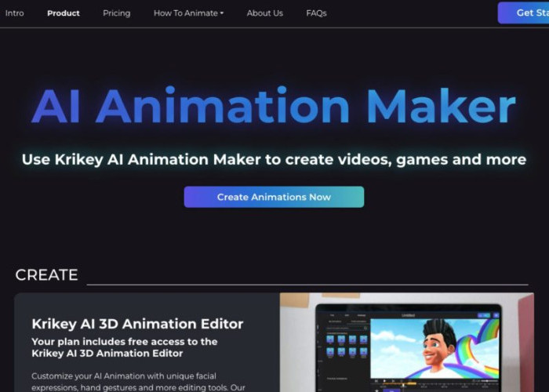Go to the Intro section
The width and height of the screenshot is (549, 392).
tap(14, 13)
